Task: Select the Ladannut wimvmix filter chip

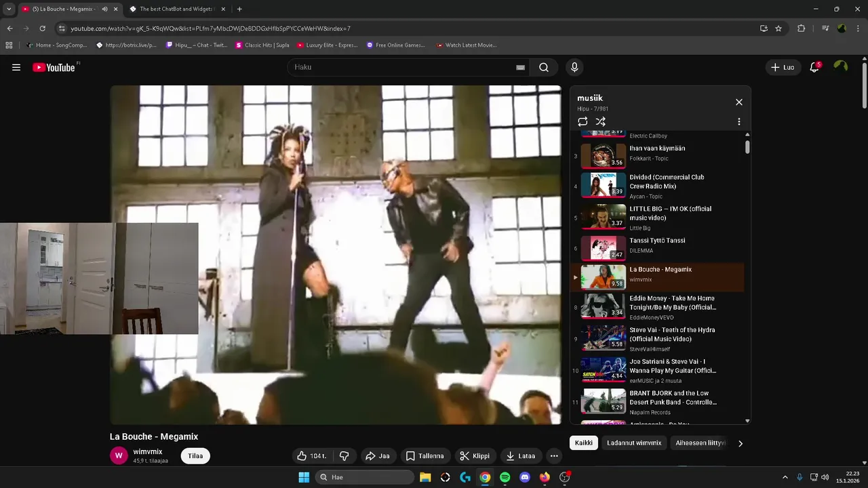Action: (634, 443)
